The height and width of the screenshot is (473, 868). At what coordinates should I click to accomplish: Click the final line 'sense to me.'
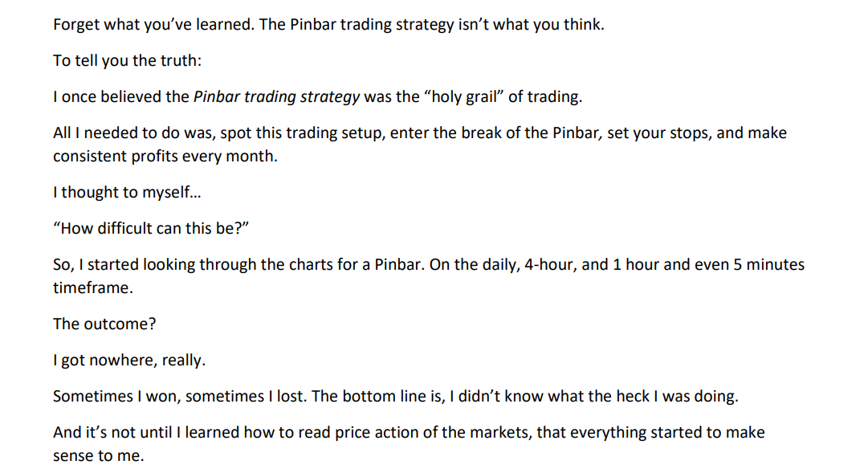tap(99, 456)
